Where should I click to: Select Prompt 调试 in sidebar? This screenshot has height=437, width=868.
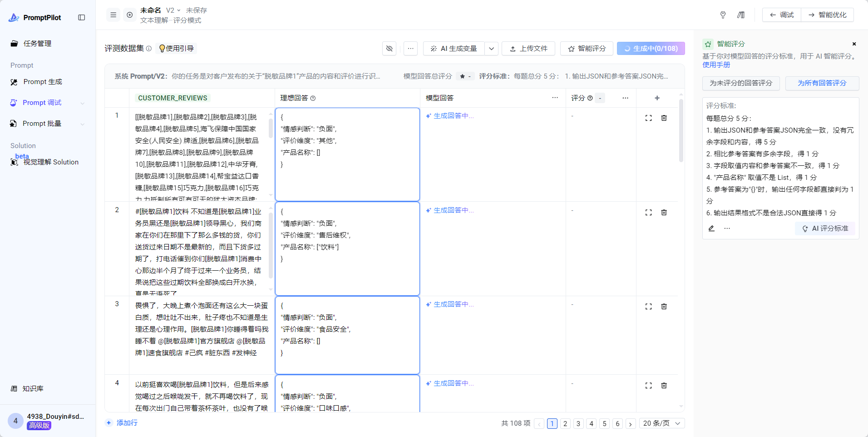tap(42, 103)
